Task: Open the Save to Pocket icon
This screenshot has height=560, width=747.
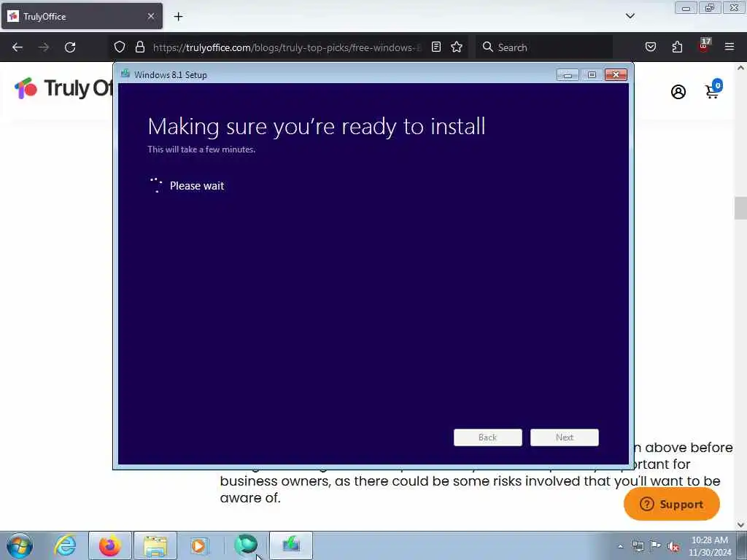Action: coord(650,47)
